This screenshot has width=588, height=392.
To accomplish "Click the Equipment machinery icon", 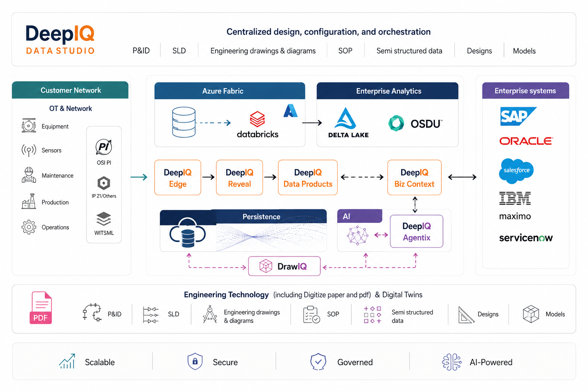I will [29, 126].
